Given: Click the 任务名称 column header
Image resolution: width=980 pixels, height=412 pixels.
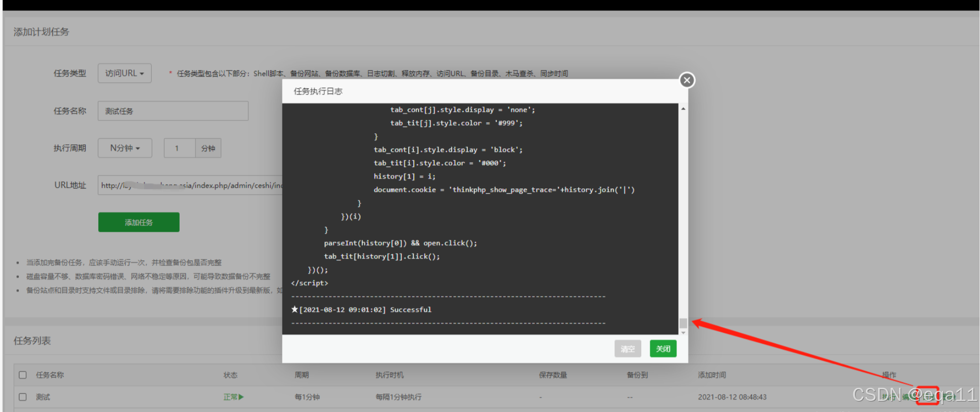Looking at the screenshot, I should point(50,375).
